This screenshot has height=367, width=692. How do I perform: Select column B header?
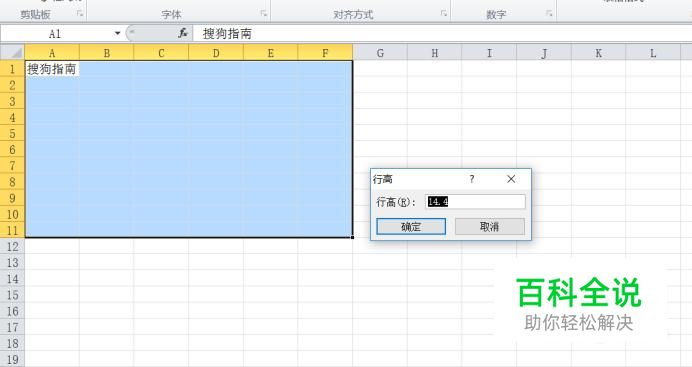pyautogui.click(x=107, y=53)
